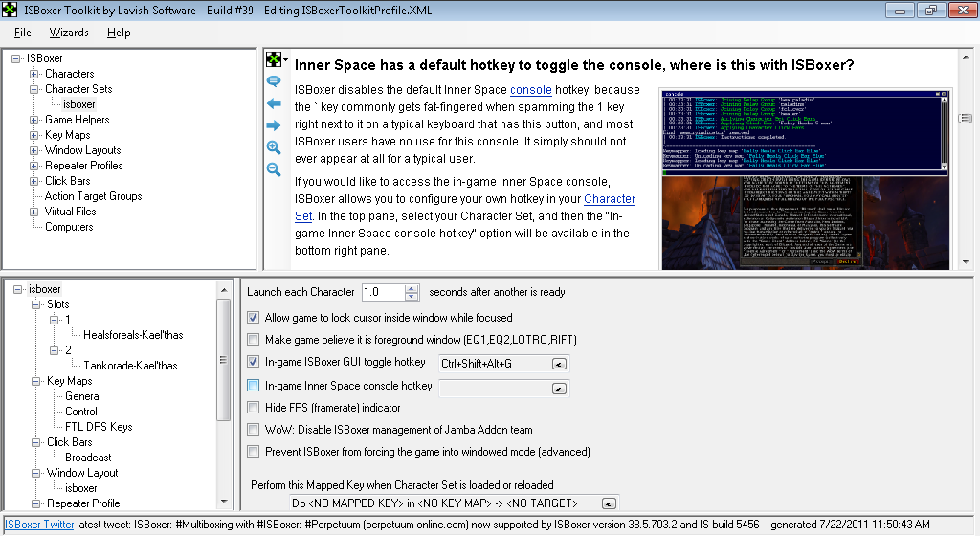Viewport: 980px width, 536px height.
Task: Increase Launch each Character seconds with the up arrow
Action: pyautogui.click(x=412, y=288)
